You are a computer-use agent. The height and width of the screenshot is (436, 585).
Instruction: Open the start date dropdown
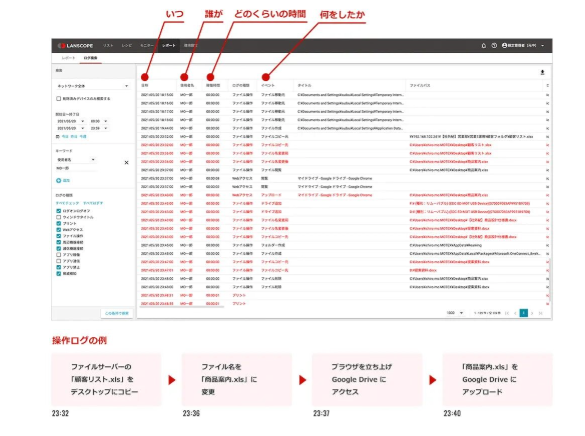tap(71, 121)
